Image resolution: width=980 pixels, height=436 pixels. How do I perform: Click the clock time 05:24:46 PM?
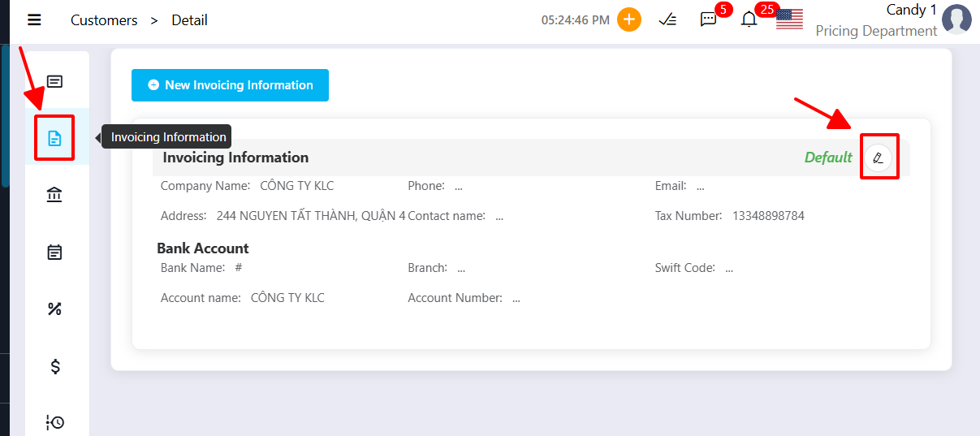point(576,20)
